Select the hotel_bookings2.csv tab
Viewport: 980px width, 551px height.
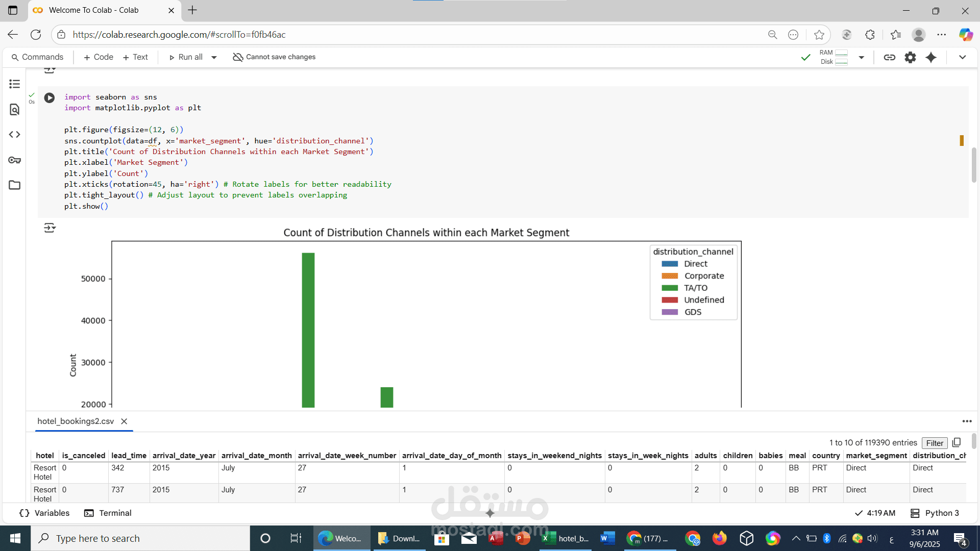point(76,421)
